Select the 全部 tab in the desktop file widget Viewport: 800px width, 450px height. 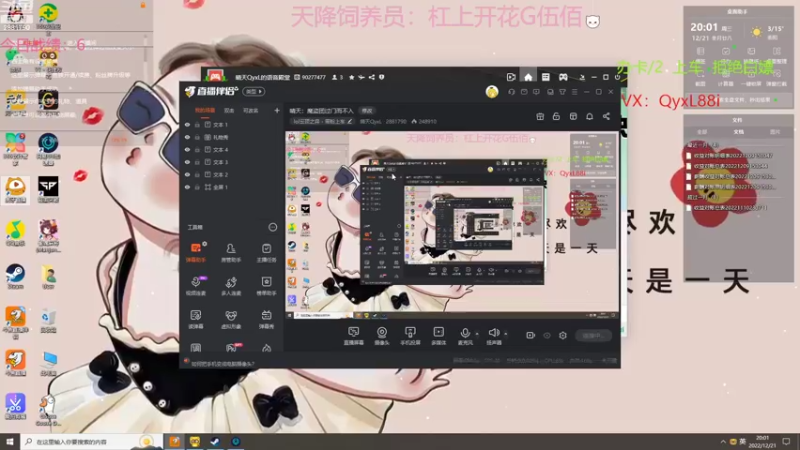click(702, 132)
